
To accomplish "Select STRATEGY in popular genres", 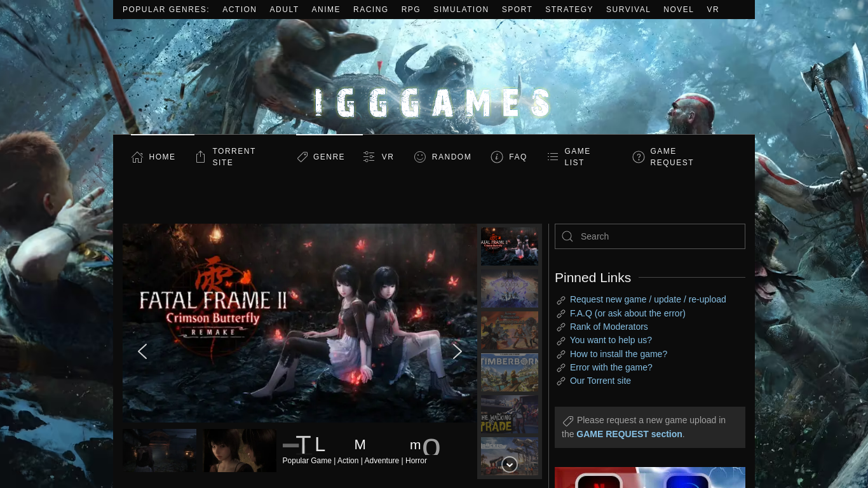I will coord(569,10).
